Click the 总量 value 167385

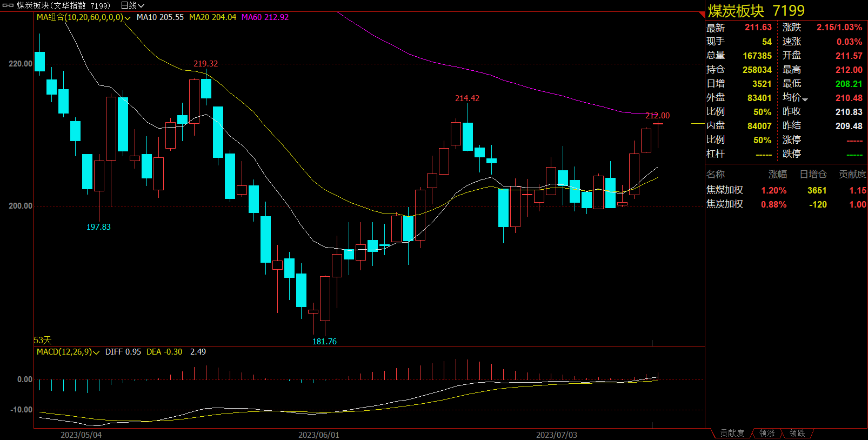[757, 56]
